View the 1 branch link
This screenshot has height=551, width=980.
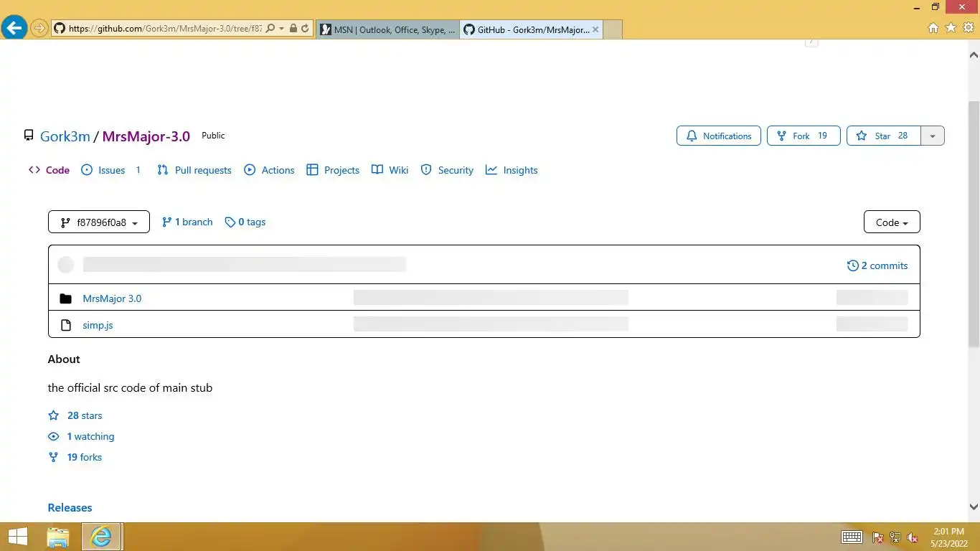coord(187,222)
